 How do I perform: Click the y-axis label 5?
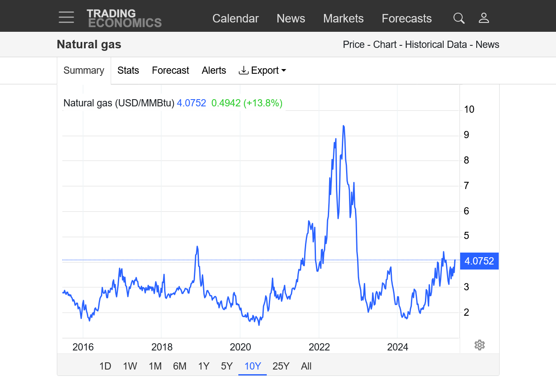pyautogui.click(x=467, y=236)
